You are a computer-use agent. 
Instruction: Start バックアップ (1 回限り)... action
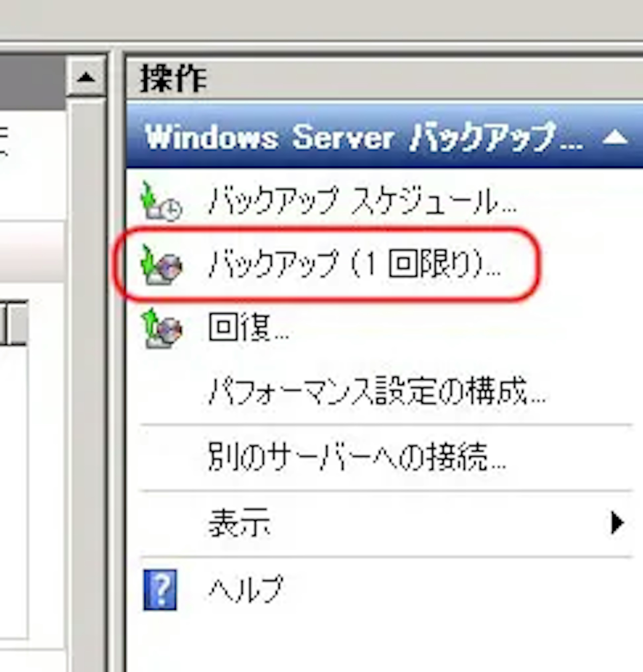click(x=354, y=265)
